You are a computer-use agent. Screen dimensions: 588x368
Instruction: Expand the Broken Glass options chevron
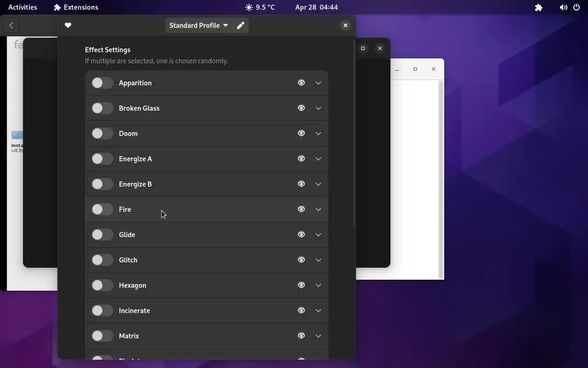click(x=318, y=108)
